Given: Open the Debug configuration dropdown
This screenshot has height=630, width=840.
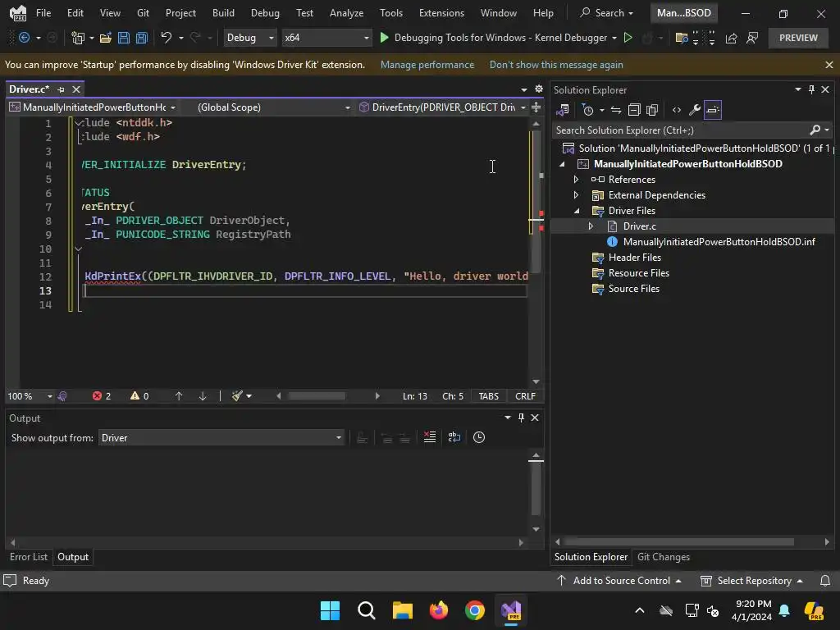Looking at the screenshot, I should (249, 38).
